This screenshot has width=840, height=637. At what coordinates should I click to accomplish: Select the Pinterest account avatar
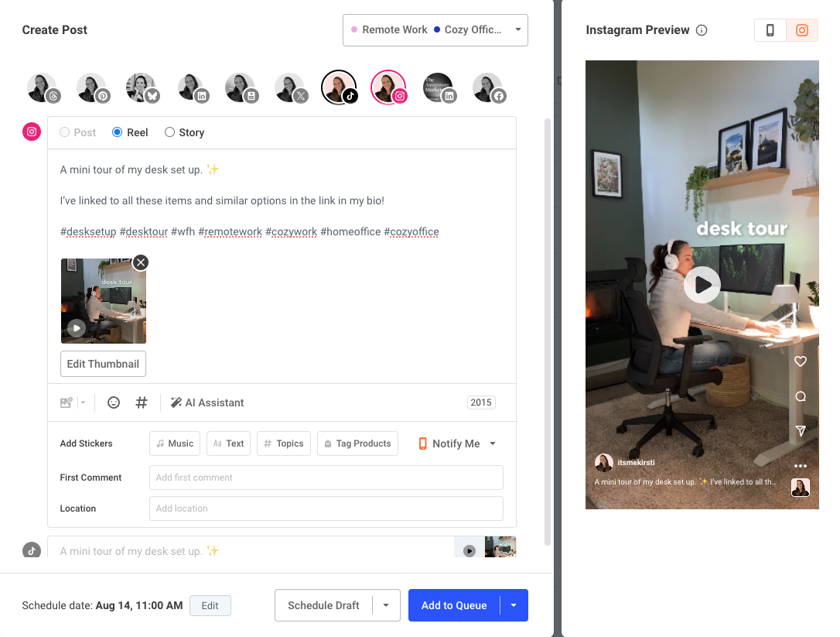point(92,87)
